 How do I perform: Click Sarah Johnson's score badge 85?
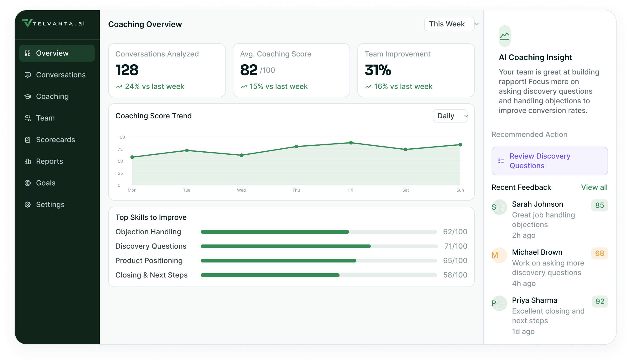point(599,205)
